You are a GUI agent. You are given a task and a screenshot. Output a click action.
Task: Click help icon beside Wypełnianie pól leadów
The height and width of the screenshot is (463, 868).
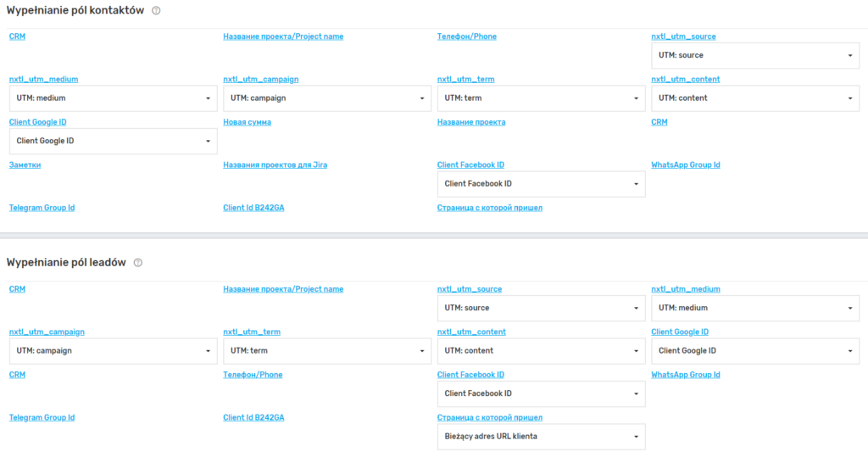tap(138, 263)
